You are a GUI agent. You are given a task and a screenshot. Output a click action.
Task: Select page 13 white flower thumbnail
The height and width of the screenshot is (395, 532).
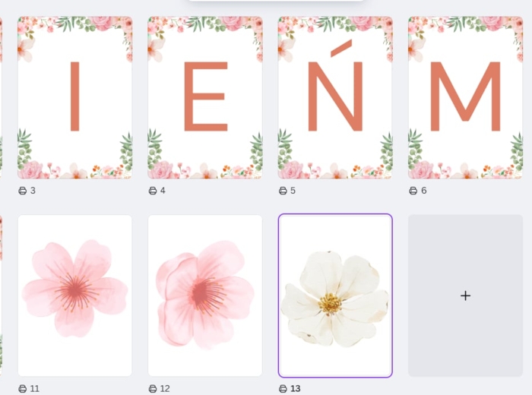click(335, 295)
